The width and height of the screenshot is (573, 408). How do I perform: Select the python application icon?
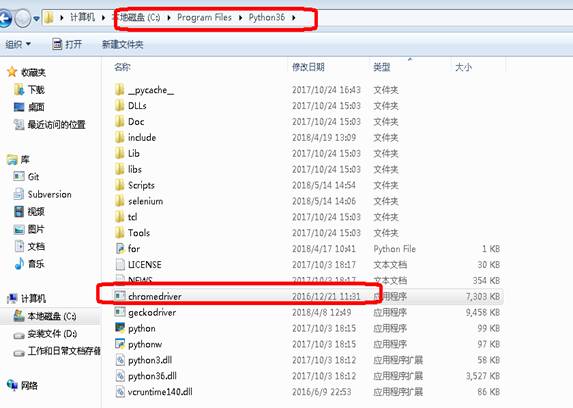point(120,328)
